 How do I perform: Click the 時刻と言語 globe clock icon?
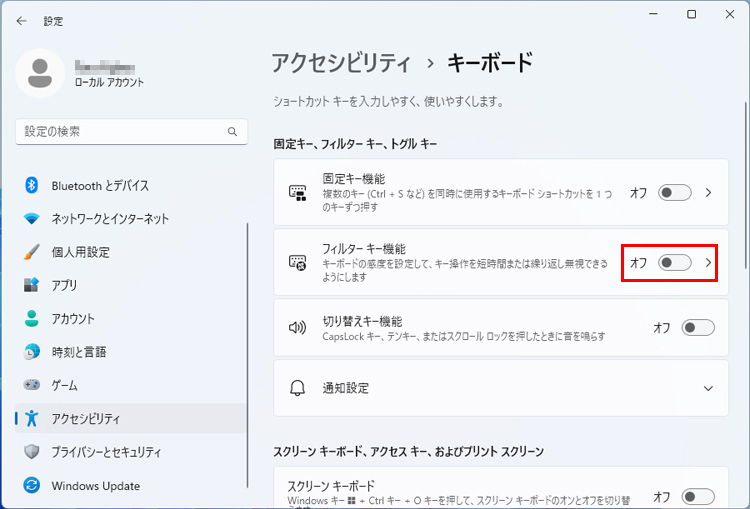pyautogui.click(x=31, y=352)
